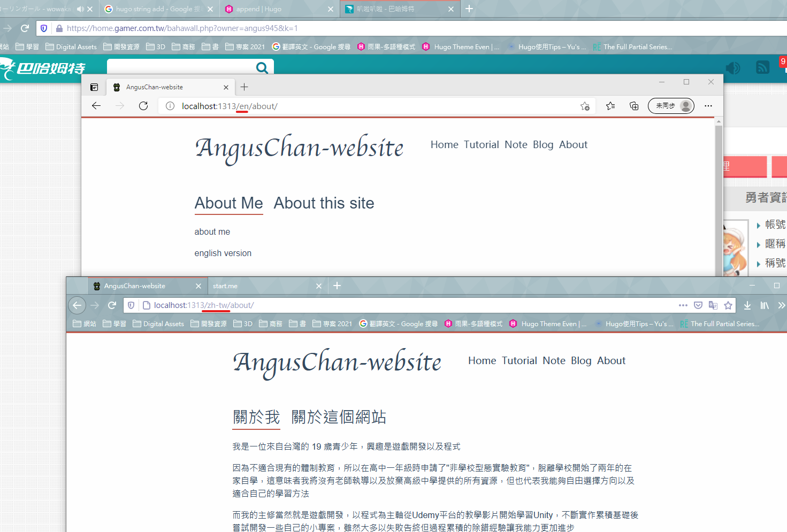Click Blog nav link on English site
Viewport: 787px width, 532px height.
pyautogui.click(x=543, y=144)
